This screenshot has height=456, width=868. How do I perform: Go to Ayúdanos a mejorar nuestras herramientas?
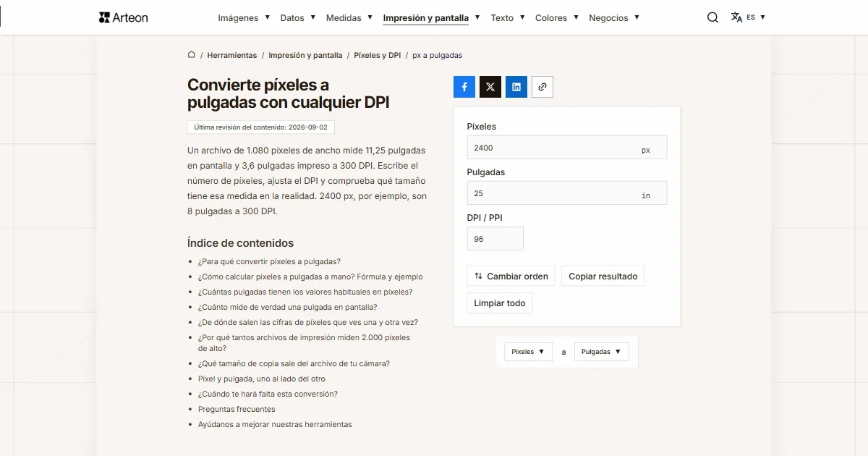pos(275,424)
